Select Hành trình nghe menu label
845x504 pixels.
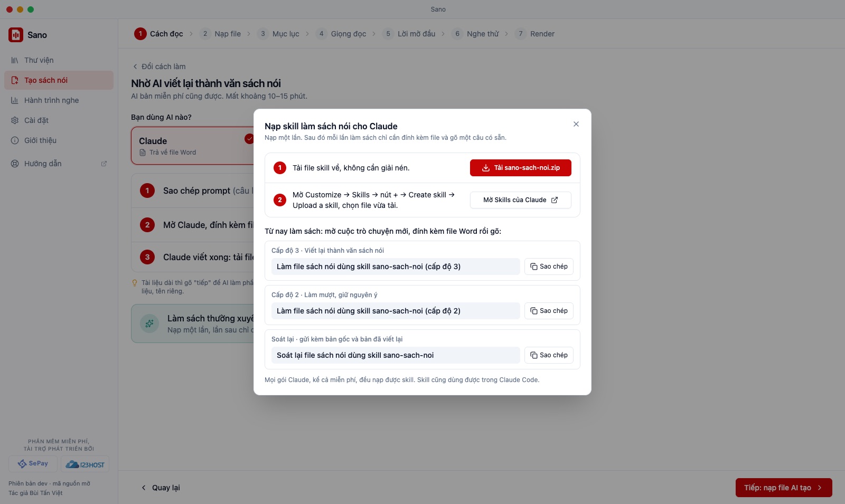[x=52, y=100]
